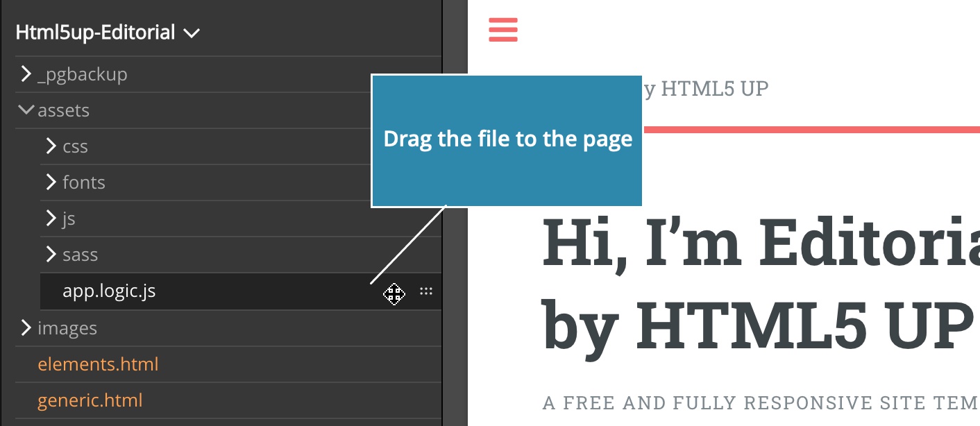
Task: Open the red hamburger menu icon
Action: point(503,30)
